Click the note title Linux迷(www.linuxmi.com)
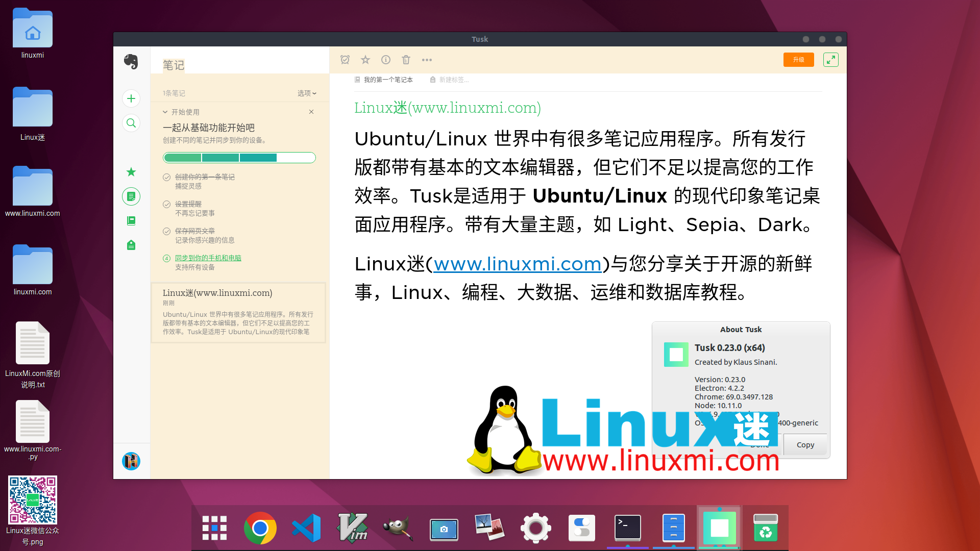This screenshot has height=551, width=980. point(448,108)
